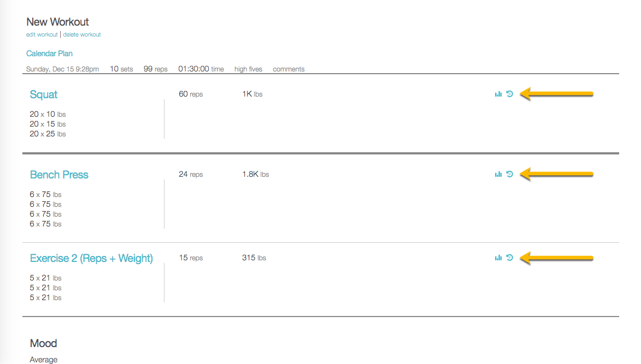Click the Sunday, Dec 15 9:28pm date
This screenshot has width=641, height=364.
(x=62, y=69)
